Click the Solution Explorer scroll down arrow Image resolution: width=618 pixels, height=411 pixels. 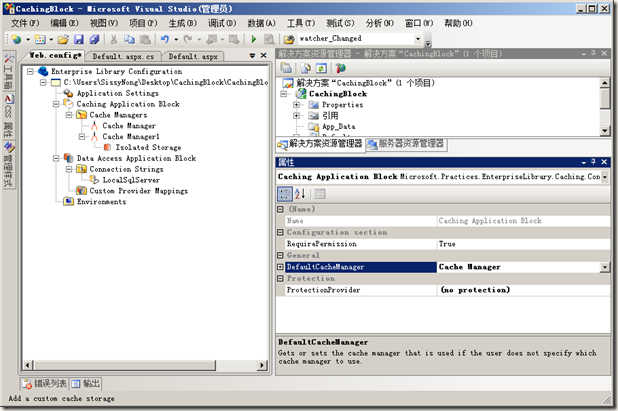[605, 131]
